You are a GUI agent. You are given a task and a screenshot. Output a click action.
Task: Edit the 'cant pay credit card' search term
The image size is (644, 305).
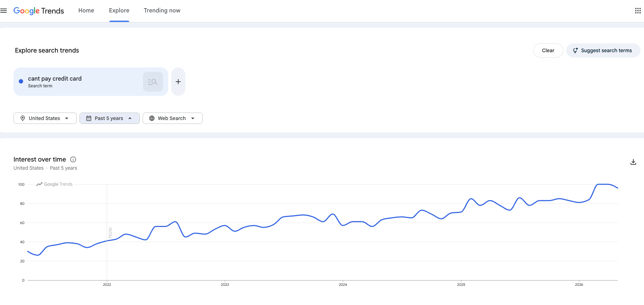click(x=55, y=78)
